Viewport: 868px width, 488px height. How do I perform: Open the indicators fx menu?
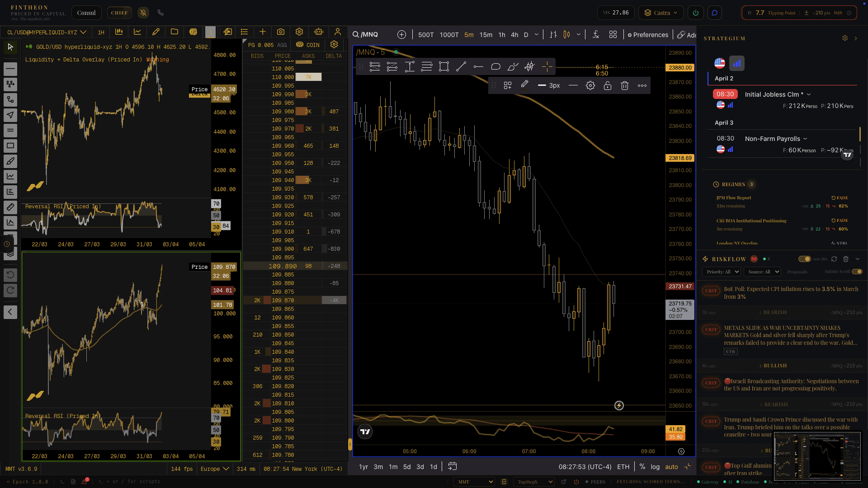[x=596, y=35]
